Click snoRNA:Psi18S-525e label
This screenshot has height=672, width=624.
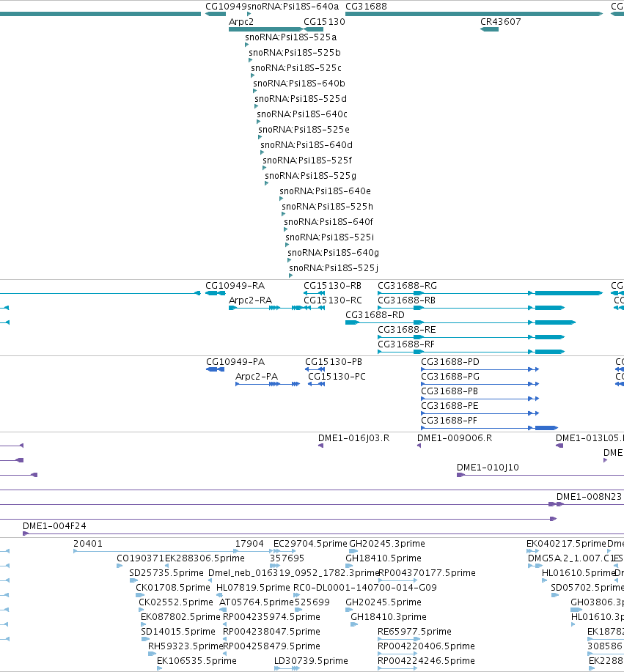click(x=304, y=130)
